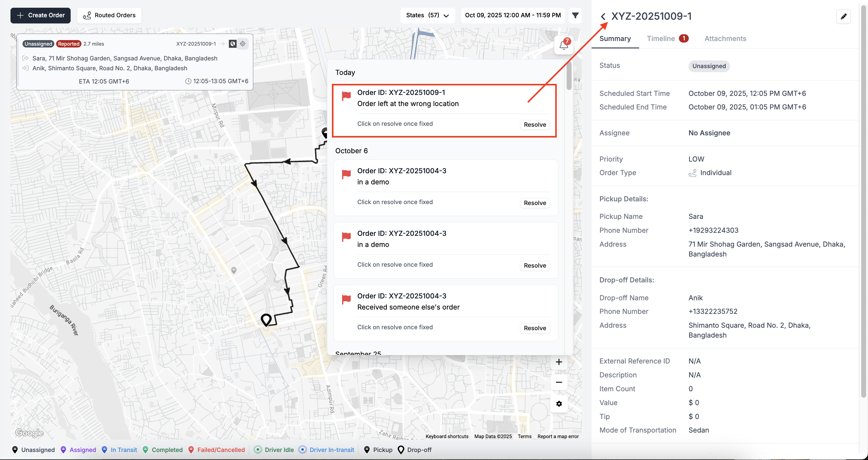Open the filter funnel icon

(x=575, y=15)
